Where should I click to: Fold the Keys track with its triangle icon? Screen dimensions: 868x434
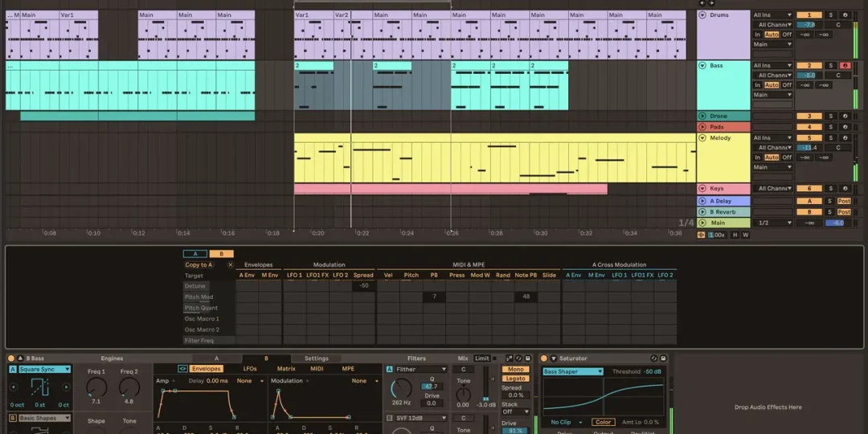click(x=702, y=189)
